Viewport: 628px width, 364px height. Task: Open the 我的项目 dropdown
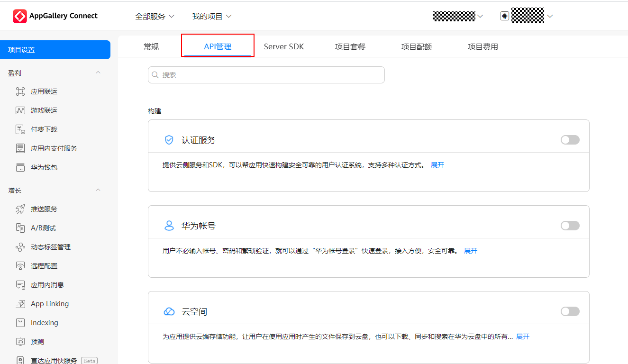pos(212,16)
